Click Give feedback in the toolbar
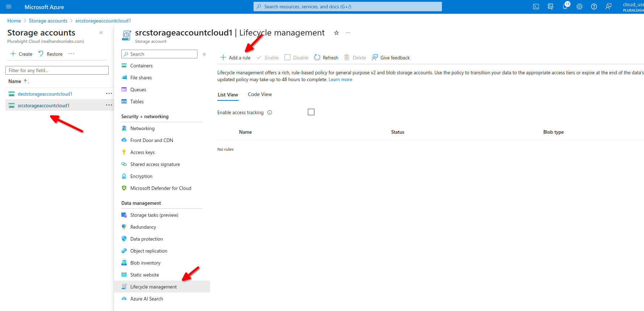Viewport: 644px width, 311px height. pyautogui.click(x=391, y=58)
